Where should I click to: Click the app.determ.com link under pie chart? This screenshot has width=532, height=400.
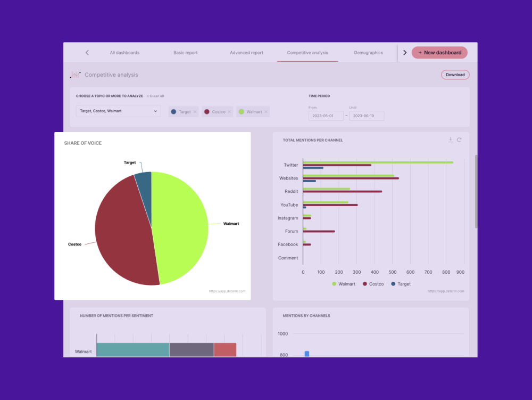pyautogui.click(x=227, y=291)
